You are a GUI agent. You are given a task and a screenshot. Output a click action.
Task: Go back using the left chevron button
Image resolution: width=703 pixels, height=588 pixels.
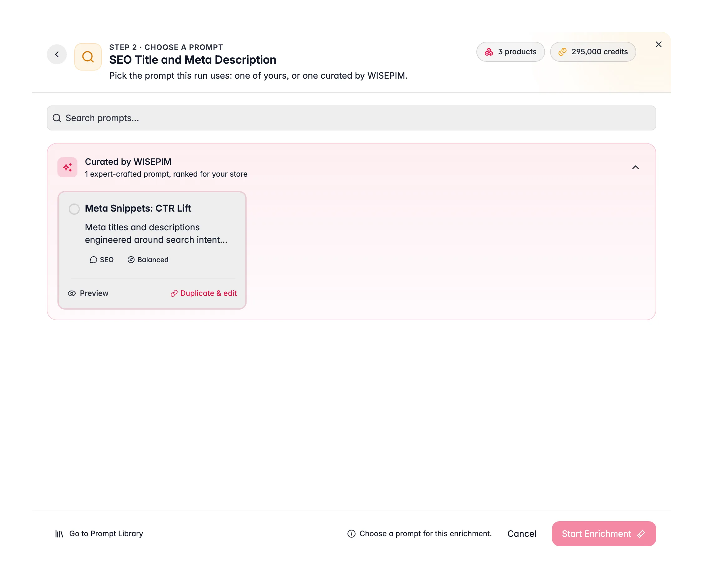(x=57, y=54)
